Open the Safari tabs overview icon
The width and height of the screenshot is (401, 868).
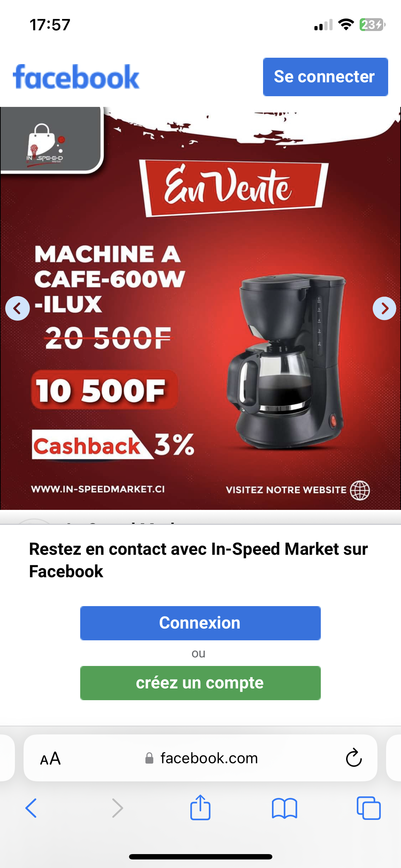(x=369, y=808)
